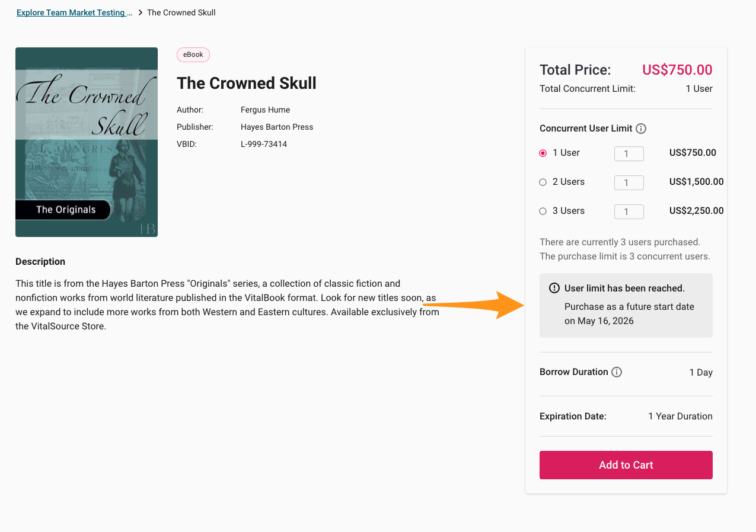Click the breadcrumb chevron separator
Image resolution: width=756 pixels, height=532 pixels.
pos(141,12)
